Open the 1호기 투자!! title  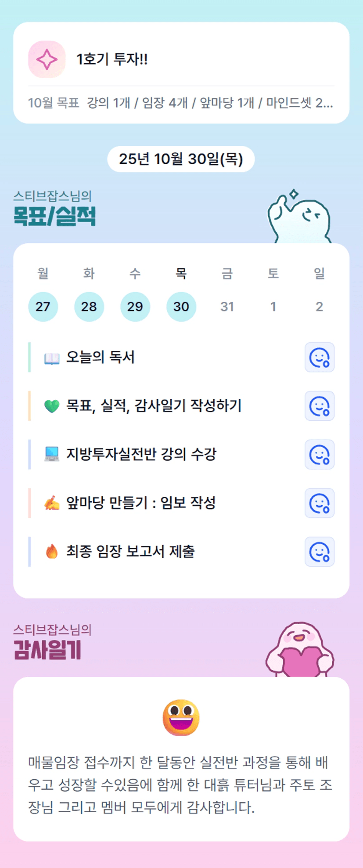[112, 59]
